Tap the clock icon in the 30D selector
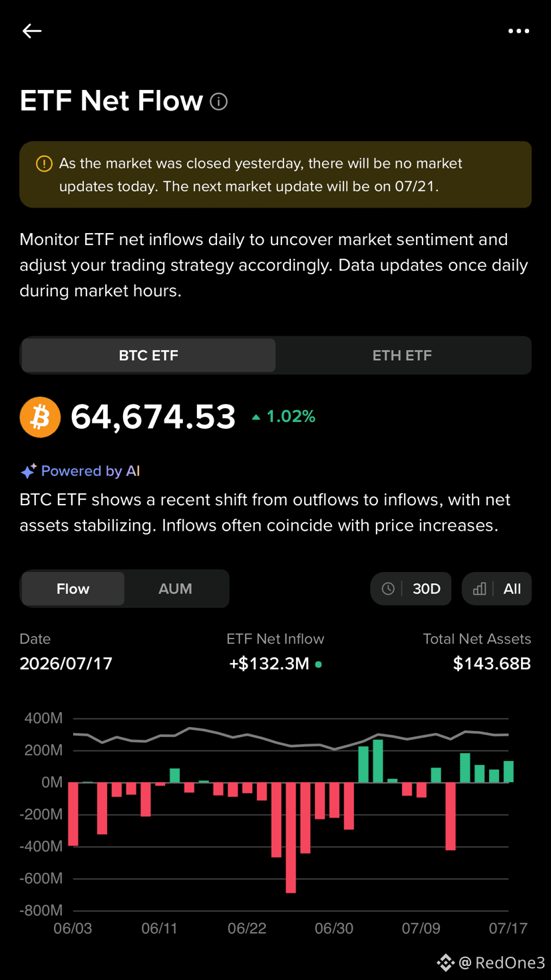Screen dimensions: 551x980 tap(388, 589)
